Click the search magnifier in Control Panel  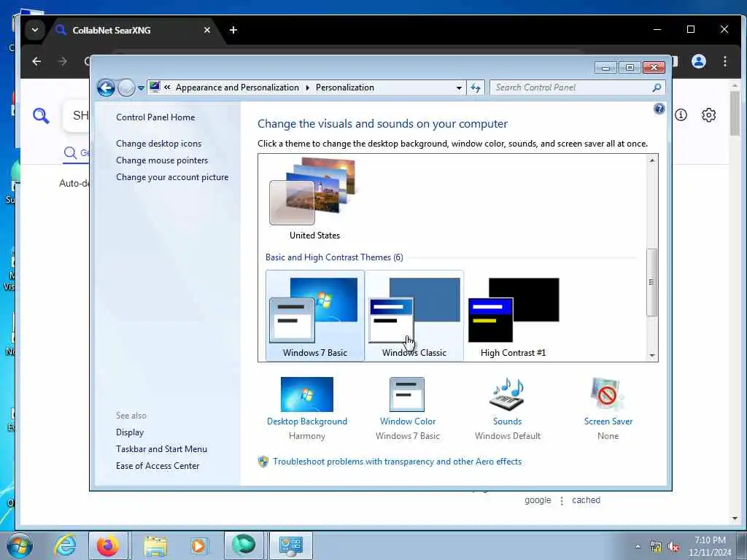pos(657,87)
